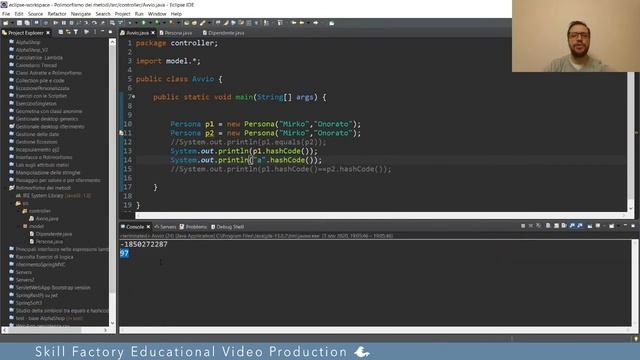Click Remove All Terminated Launches in Console

[538, 226]
